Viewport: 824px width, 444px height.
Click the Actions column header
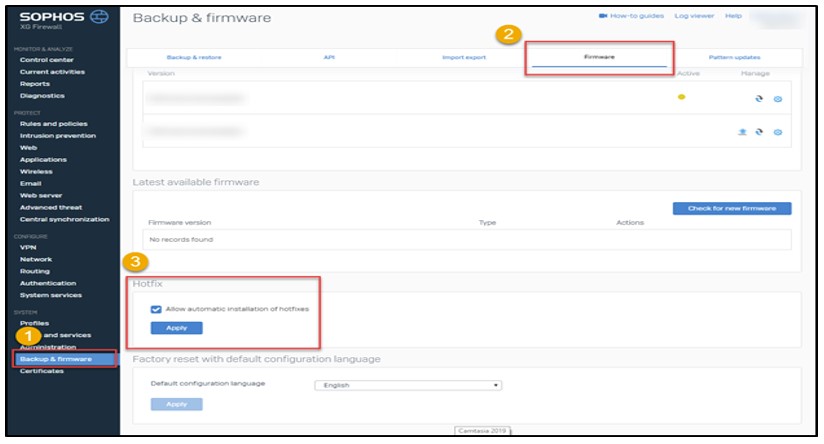point(630,223)
